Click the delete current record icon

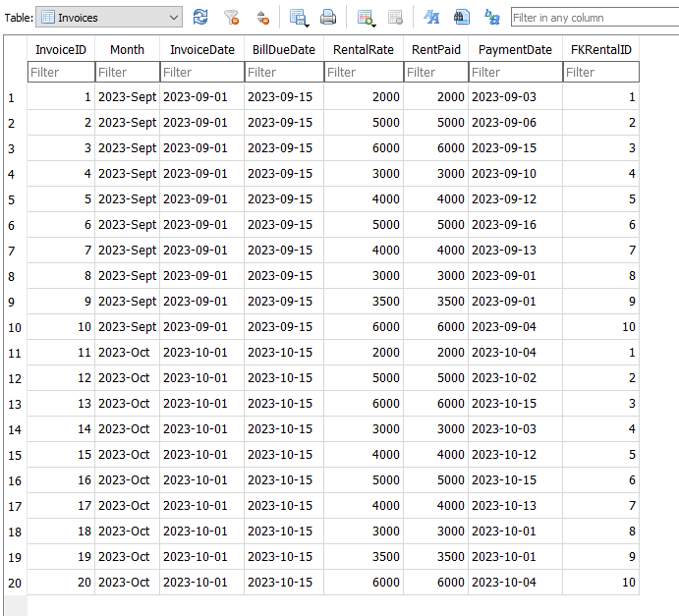(395, 18)
